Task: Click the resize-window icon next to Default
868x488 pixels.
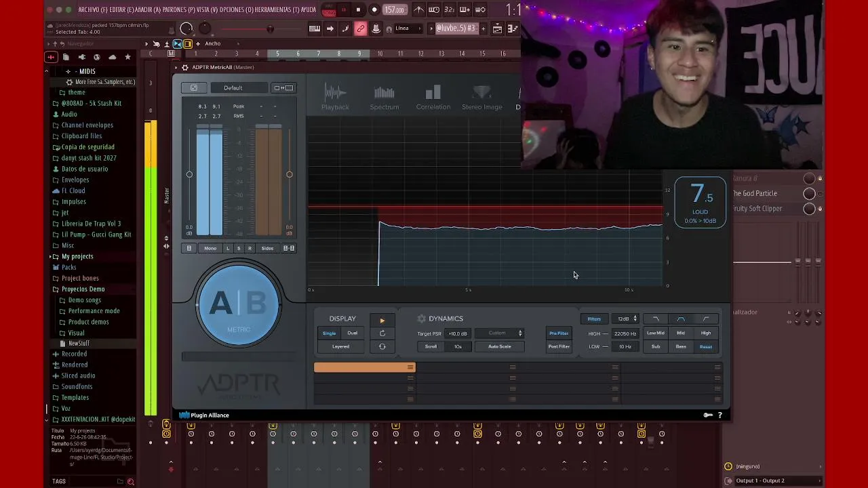Action: pyautogui.click(x=283, y=88)
